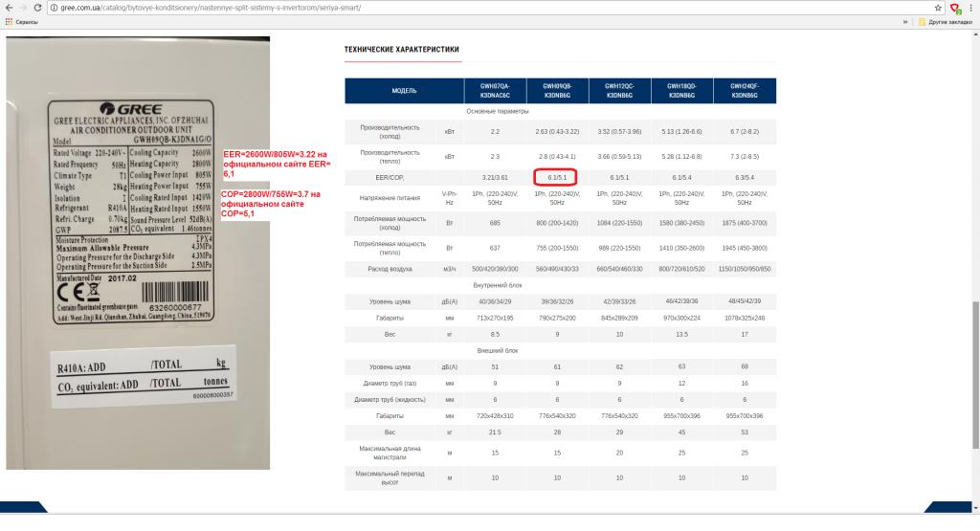Click the GWH09QB-K3DNB6G column header
980x531 pixels.
coord(557,90)
